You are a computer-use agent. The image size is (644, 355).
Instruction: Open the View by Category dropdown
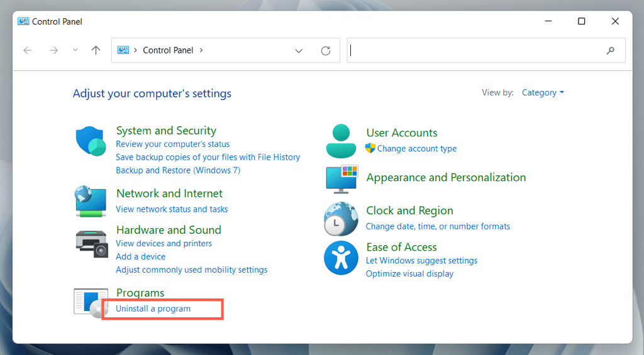coord(543,93)
